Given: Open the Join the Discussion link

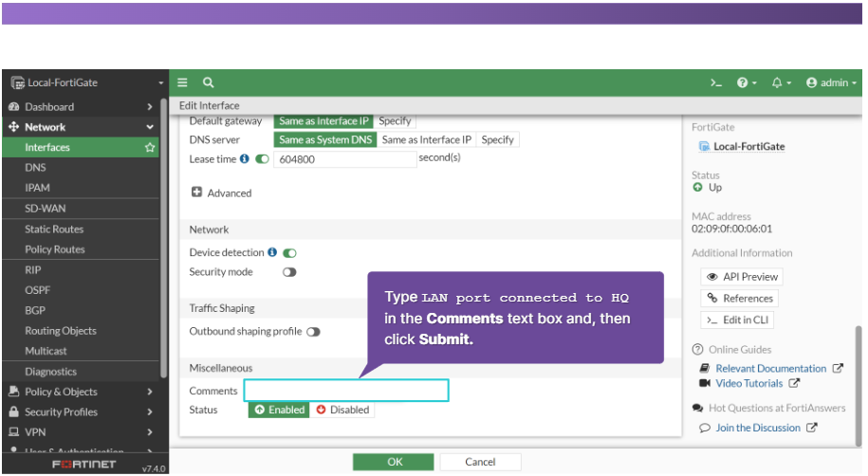Looking at the screenshot, I should (758, 428).
